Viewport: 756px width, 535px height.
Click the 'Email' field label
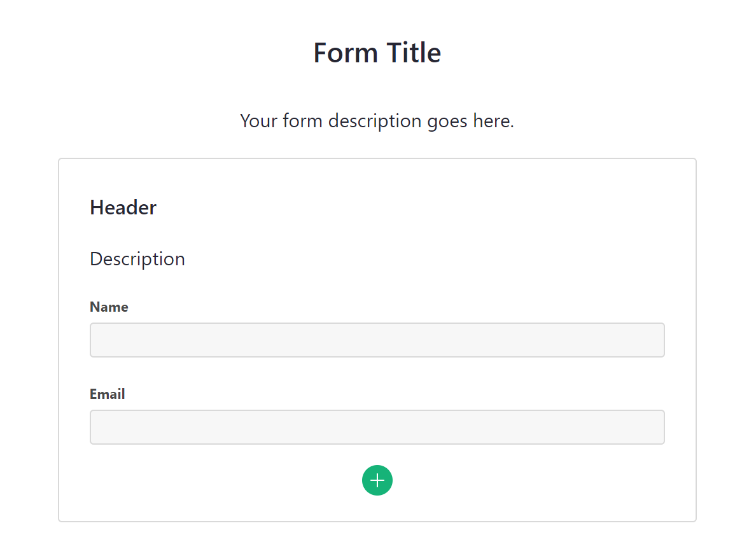(108, 394)
